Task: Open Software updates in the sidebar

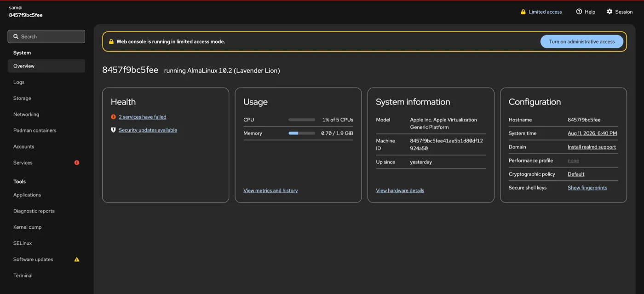Action: [x=46, y=259]
